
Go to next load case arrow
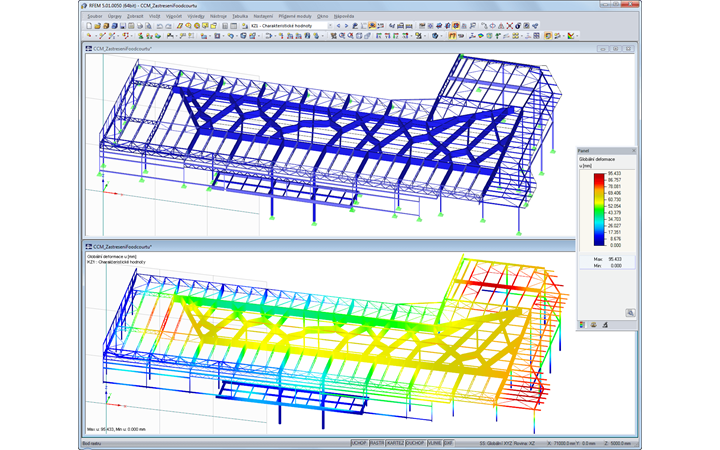tap(346, 26)
